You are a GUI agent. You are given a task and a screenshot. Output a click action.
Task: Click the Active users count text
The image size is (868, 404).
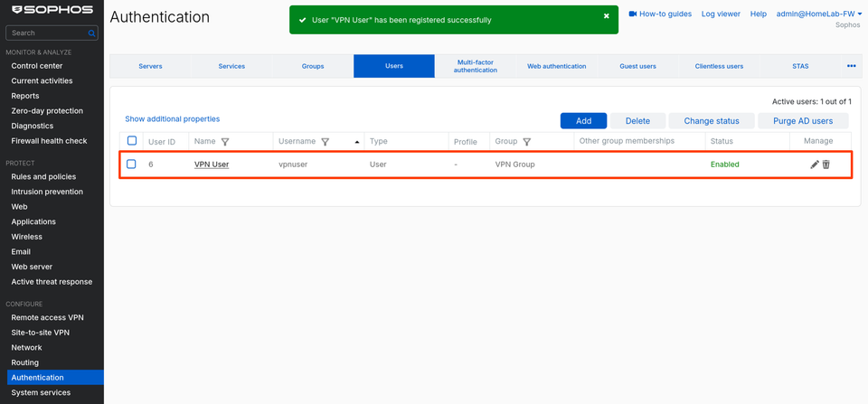pos(812,102)
